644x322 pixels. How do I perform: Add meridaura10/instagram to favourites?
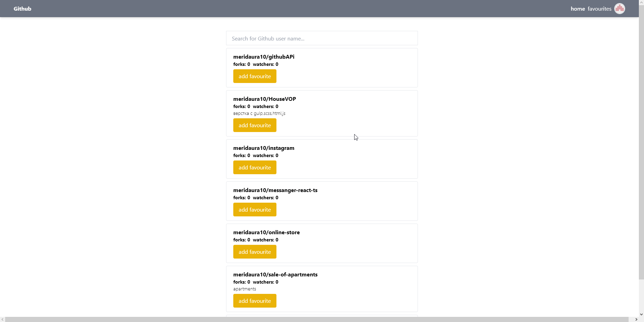coord(255,167)
